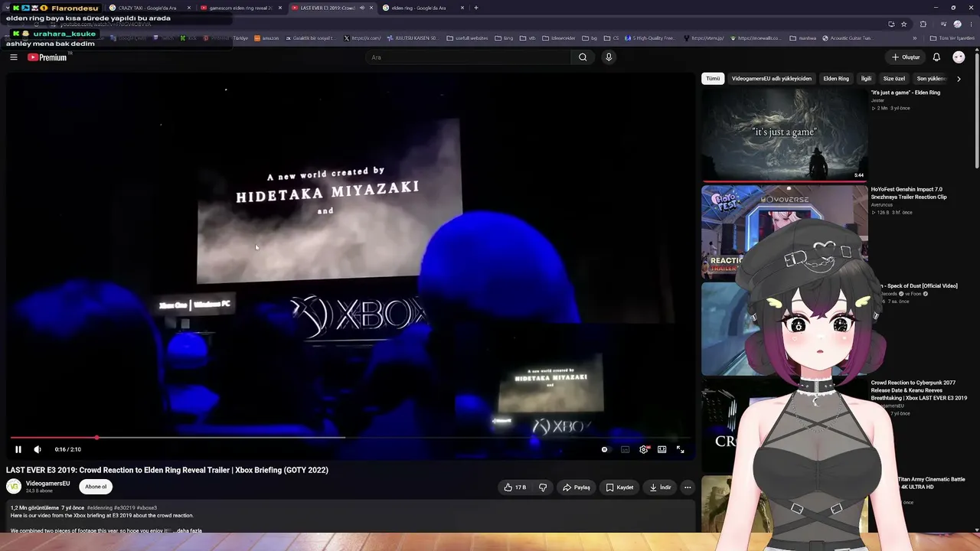This screenshot has width=980, height=551.
Task: Open the useful websites bookmark folder
Action: coord(467,38)
